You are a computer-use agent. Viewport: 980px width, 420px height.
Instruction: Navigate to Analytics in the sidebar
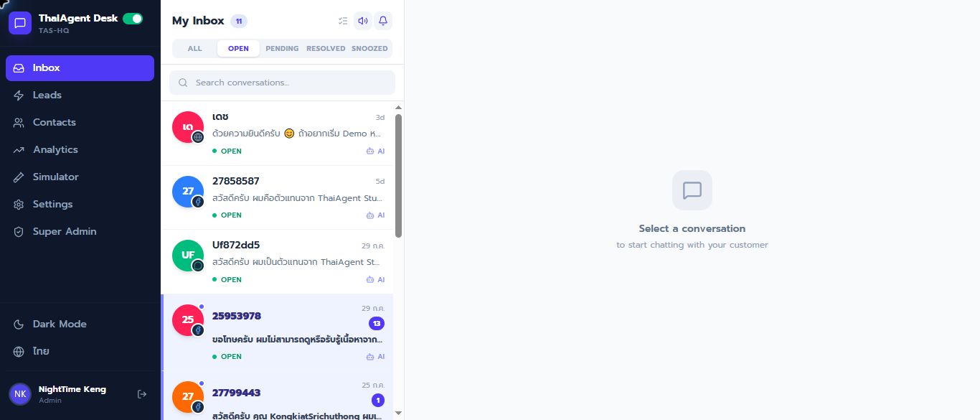tap(80, 150)
